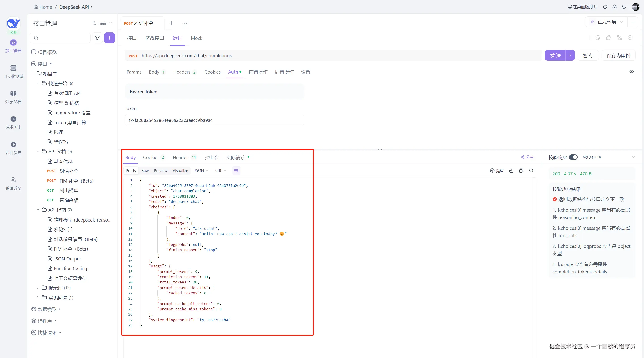Expand the 提示库 folder
The height and width of the screenshot is (358, 644).
click(38, 288)
